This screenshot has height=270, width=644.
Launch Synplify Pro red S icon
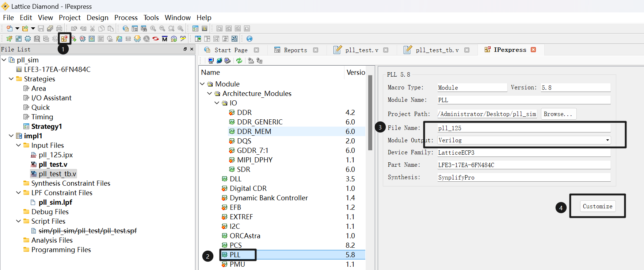(155, 39)
